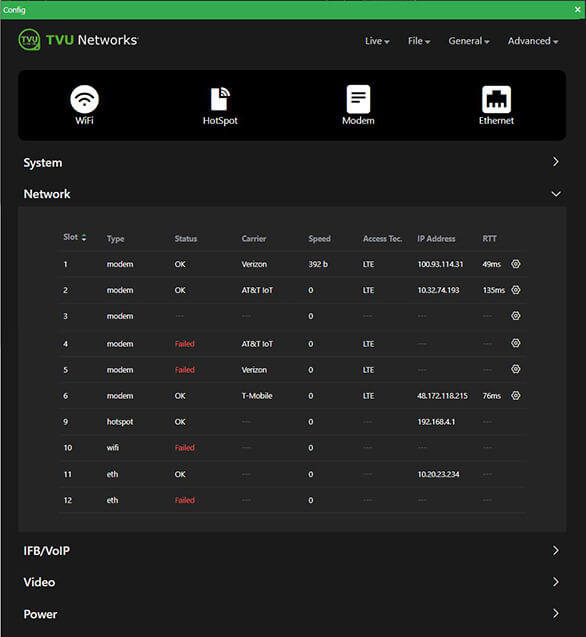Click OK status in slot 11 eth row

pos(180,474)
